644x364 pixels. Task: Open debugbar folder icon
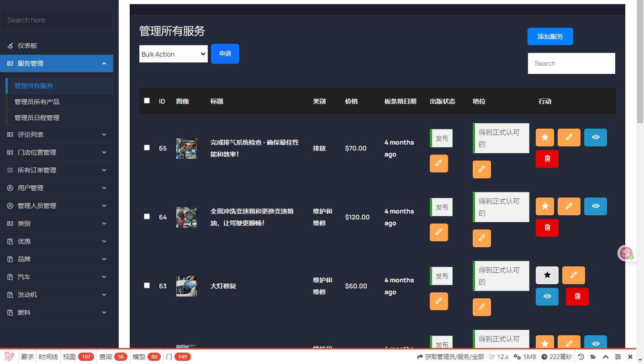(x=593, y=357)
